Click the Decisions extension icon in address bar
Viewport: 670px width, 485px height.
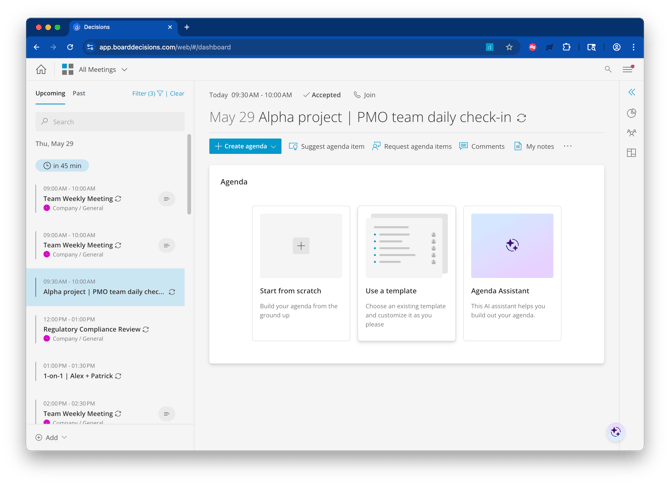pyautogui.click(x=490, y=47)
